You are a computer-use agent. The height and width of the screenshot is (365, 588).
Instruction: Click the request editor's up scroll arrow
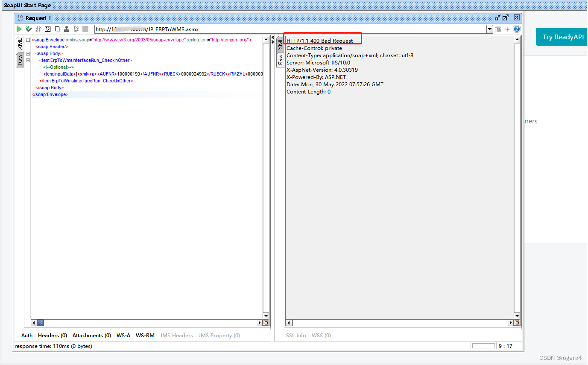(266, 40)
